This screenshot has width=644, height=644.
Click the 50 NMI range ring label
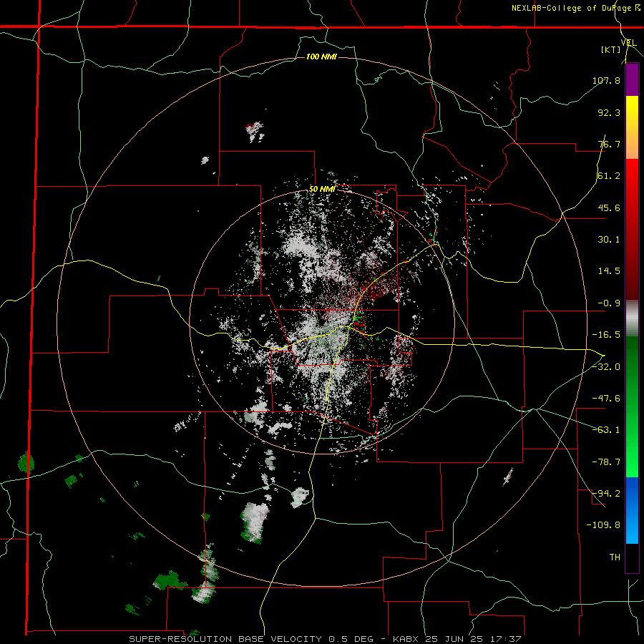323,190
